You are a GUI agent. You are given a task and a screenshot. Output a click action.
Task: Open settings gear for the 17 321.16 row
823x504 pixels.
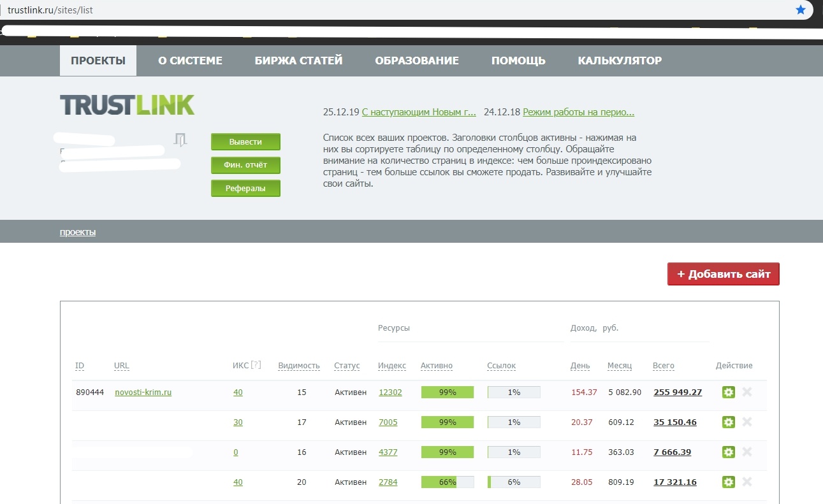click(729, 482)
